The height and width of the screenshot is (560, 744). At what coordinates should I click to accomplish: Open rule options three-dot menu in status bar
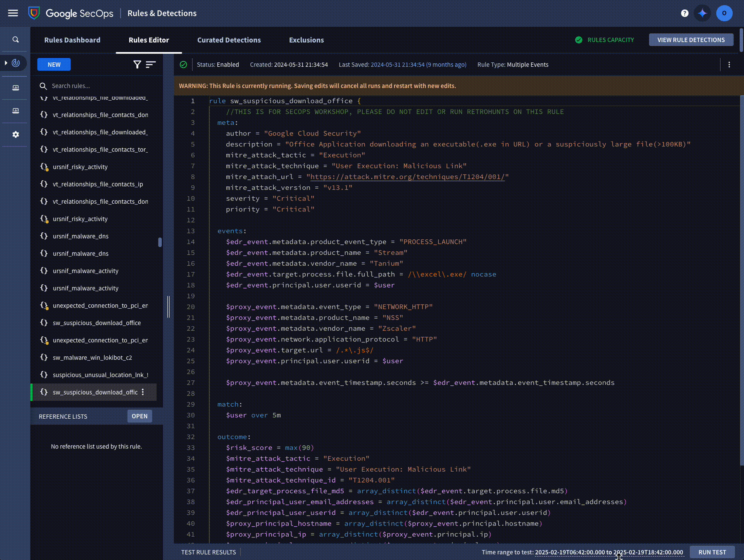[729, 65]
